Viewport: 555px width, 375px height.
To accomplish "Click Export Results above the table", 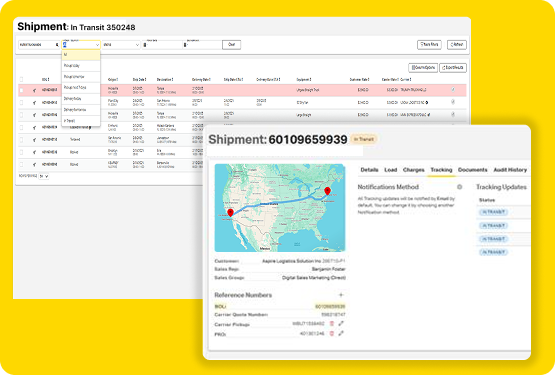I will tap(453, 67).
